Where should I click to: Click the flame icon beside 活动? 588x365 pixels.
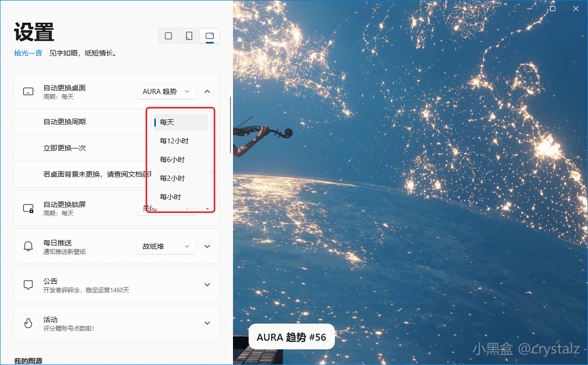28,323
